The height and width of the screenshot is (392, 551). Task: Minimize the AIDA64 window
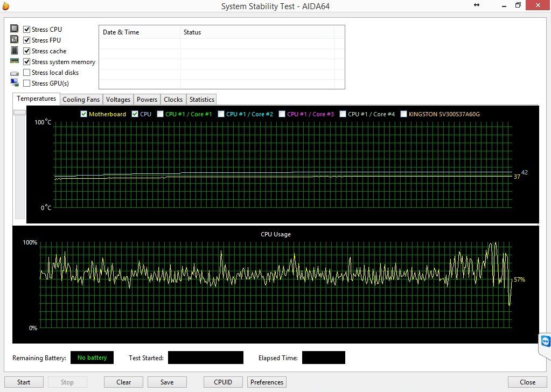pos(504,5)
